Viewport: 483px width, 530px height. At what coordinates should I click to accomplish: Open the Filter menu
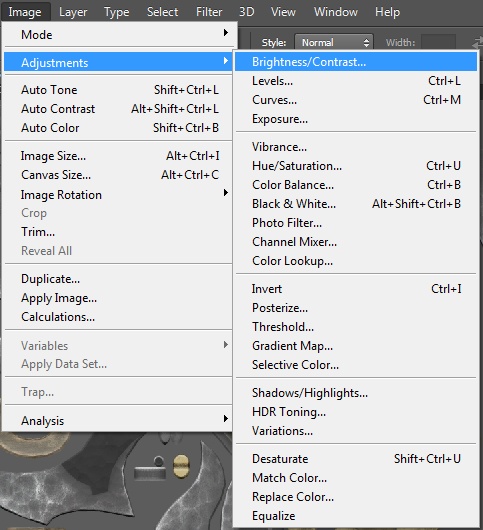209,12
